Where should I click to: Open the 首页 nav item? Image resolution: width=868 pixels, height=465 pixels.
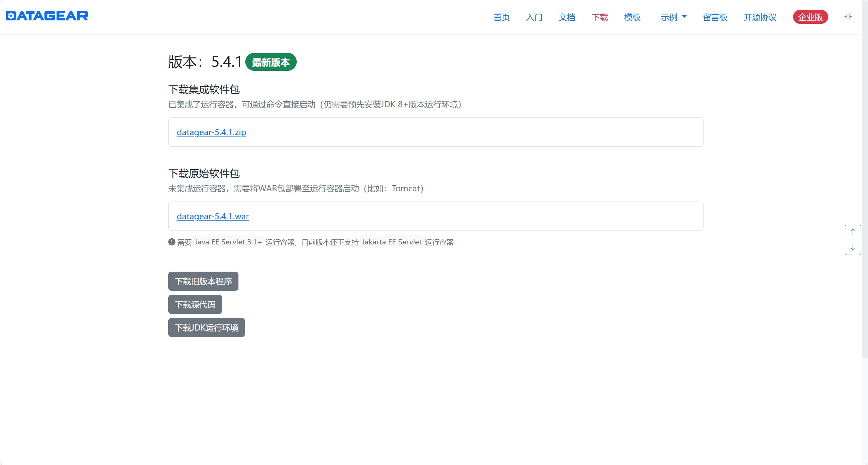point(501,17)
